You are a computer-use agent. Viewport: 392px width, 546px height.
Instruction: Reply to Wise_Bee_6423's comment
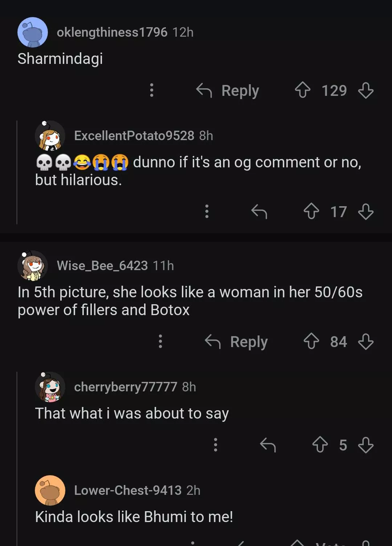(x=237, y=342)
